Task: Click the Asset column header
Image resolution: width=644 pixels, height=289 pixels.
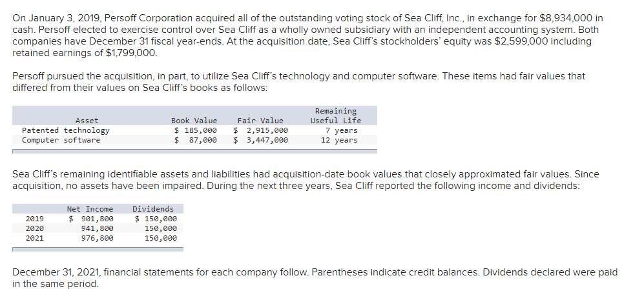Action: click(x=87, y=121)
